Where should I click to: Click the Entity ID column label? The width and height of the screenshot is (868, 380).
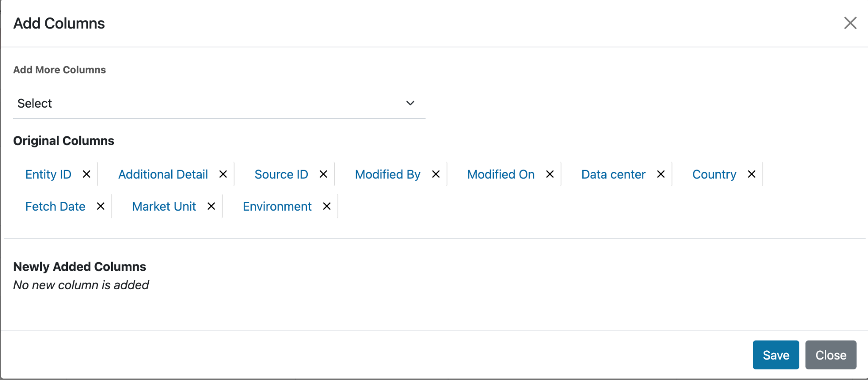pos(48,174)
